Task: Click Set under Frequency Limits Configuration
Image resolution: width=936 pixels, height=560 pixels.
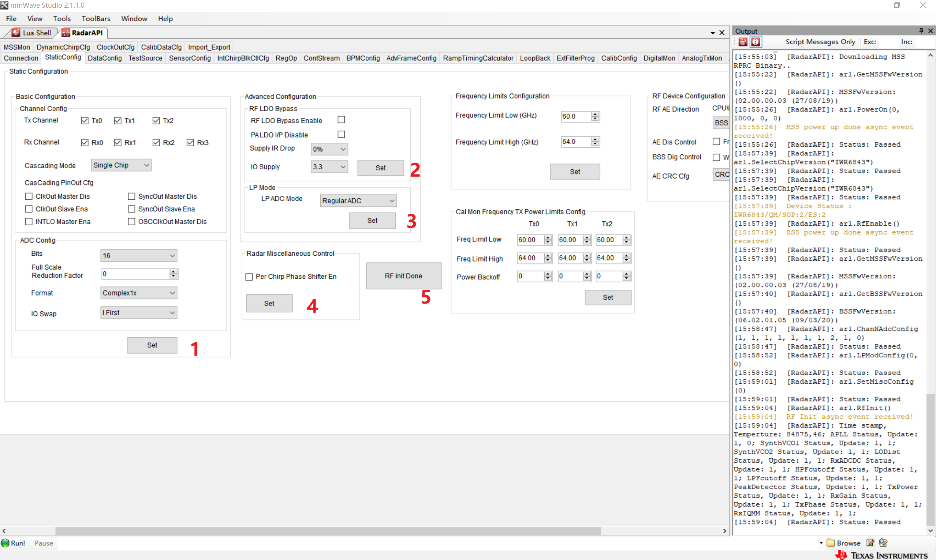Action: pyautogui.click(x=575, y=172)
